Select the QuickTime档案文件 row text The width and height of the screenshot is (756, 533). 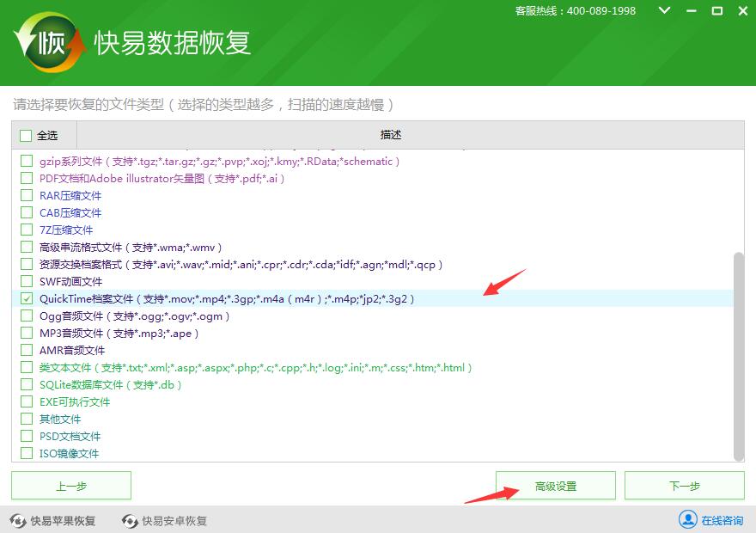(227, 298)
